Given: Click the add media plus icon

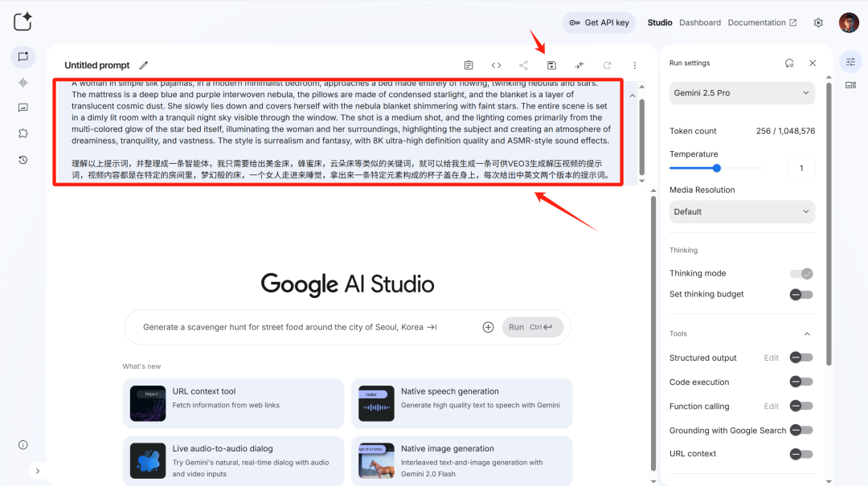Looking at the screenshot, I should pos(488,327).
